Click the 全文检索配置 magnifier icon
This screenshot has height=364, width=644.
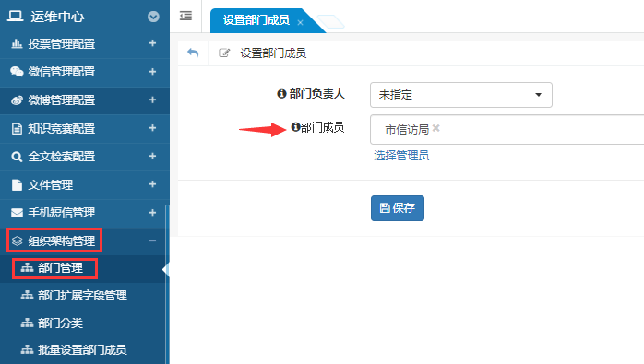point(17,157)
